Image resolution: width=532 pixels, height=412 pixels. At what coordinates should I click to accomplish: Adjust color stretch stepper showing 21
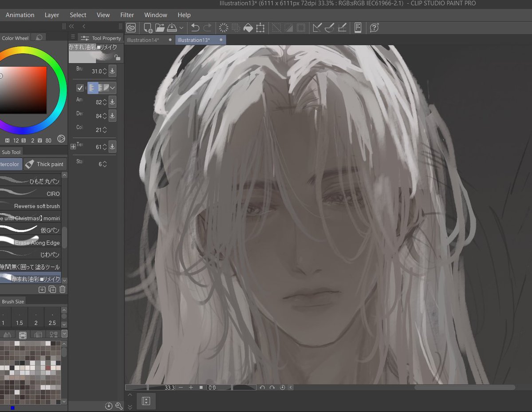coord(105,130)
